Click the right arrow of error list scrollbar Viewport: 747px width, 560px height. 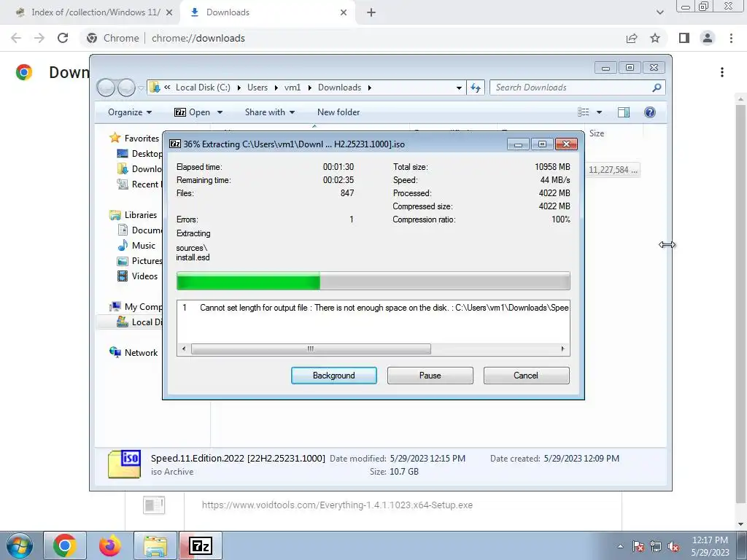[x=563, y=349]
